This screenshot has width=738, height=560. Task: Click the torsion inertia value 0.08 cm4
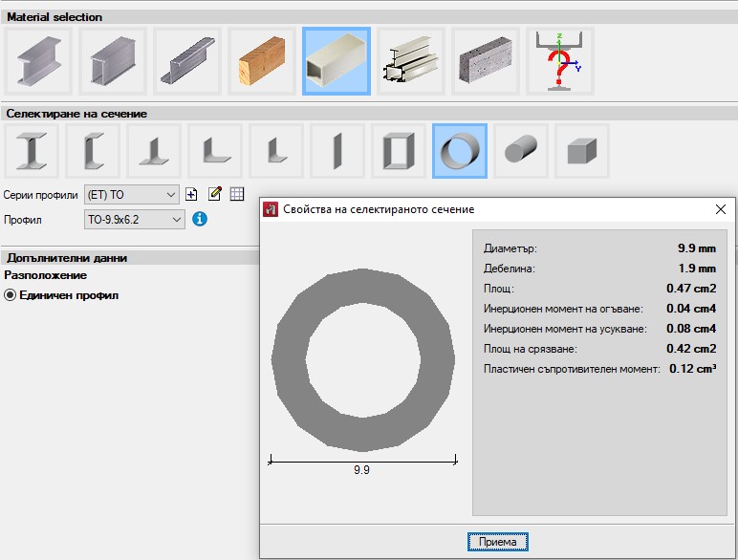point(691,329)
